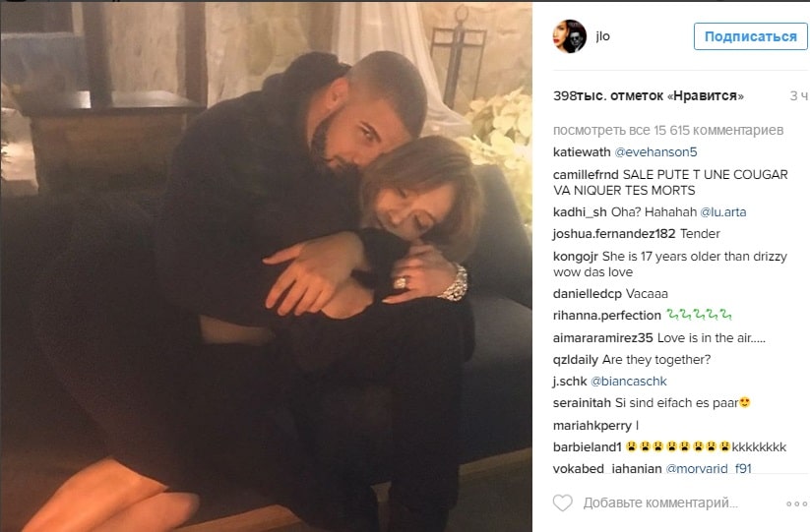Click the @morvarid_f91 mention
Viewport: 810px width, 532px height.
click(709, 468)
